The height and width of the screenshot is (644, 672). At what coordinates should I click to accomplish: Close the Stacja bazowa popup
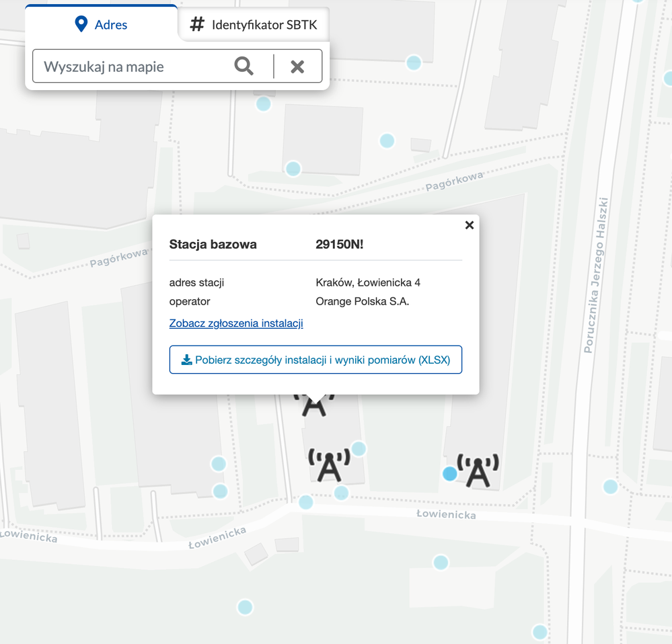pos(470,225)
